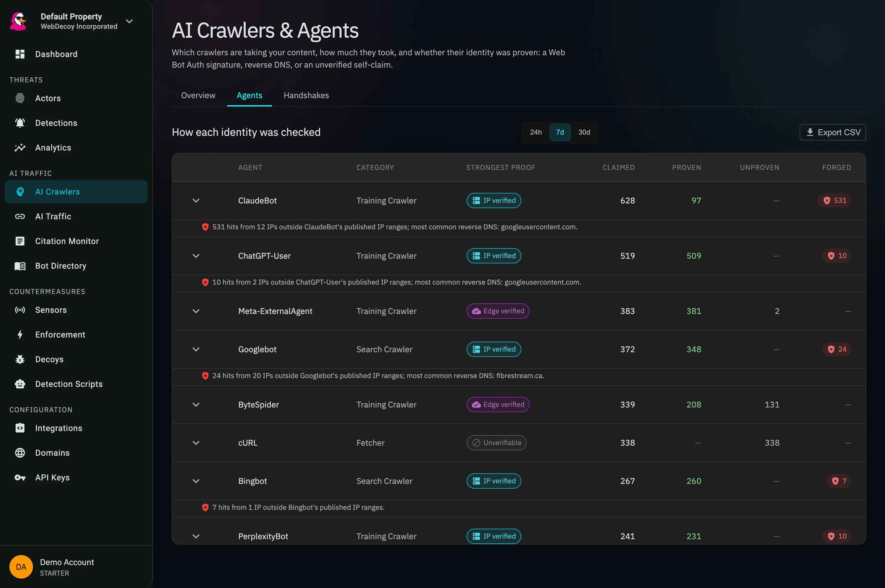This screenshot has height=588, width=885.
Task: Click the Integrations icon
Action: (x=20, y=428)
